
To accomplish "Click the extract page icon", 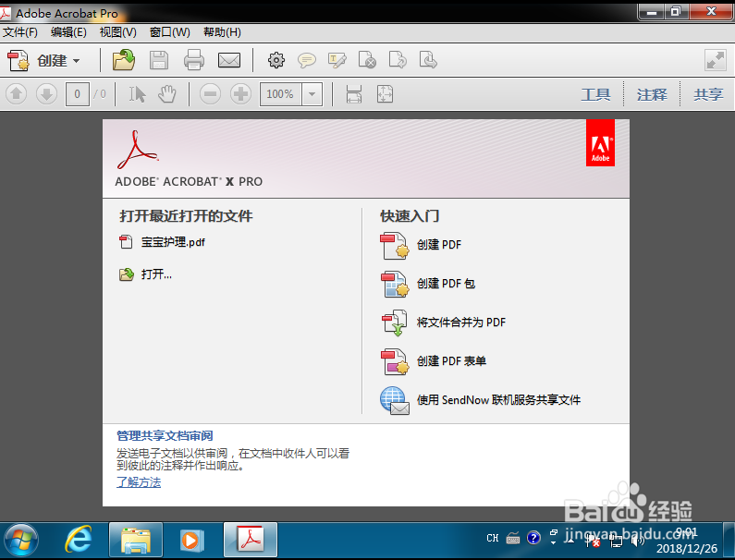I will tap(428, 60).
